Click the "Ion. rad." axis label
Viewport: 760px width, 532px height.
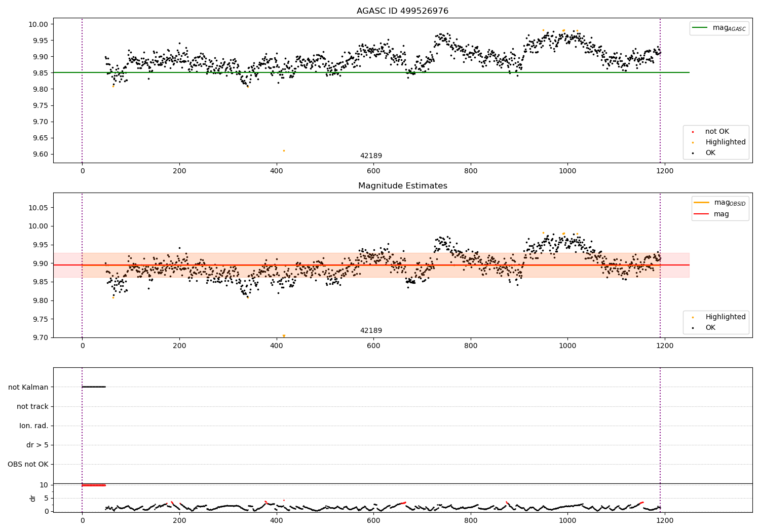click(x=34, y=426)
